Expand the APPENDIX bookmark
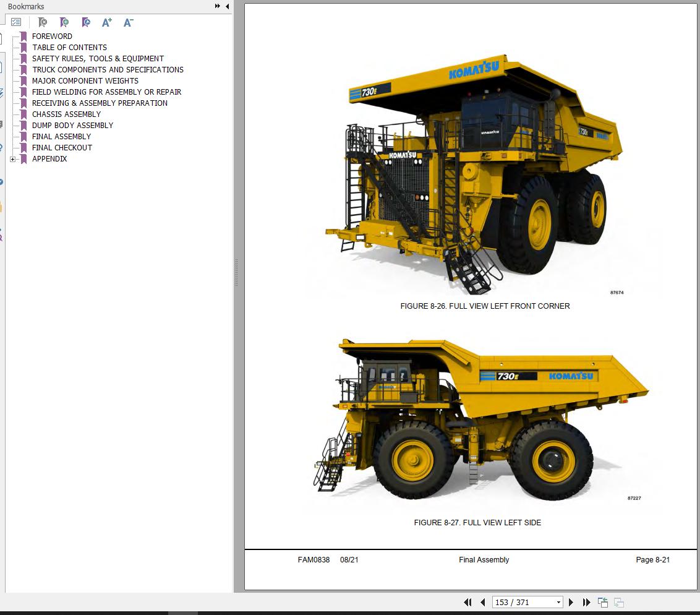The image size is (700, 615). pyautogui.click(x=14, y=159)
